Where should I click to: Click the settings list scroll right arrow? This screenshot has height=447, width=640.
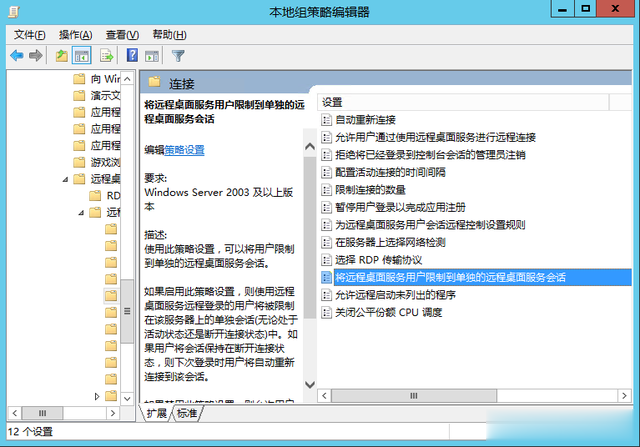(x=624, y=396)
